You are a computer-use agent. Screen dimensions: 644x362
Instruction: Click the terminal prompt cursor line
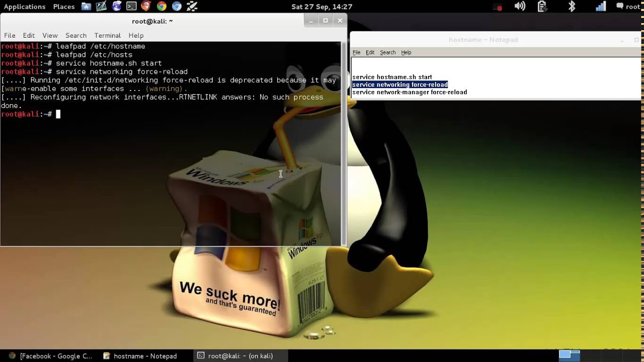[x=31, y=114]
